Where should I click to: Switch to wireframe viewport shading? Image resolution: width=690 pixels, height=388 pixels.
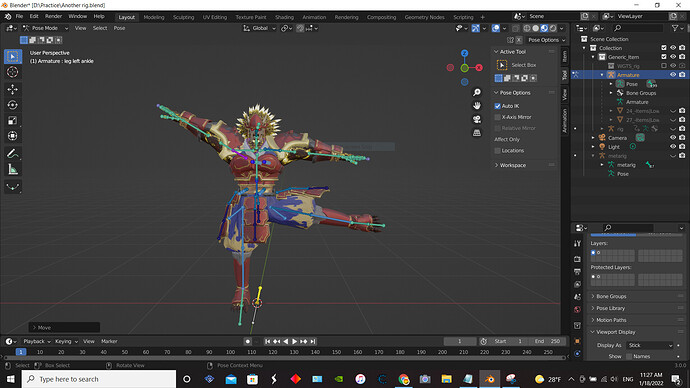[x=527, y=28]
